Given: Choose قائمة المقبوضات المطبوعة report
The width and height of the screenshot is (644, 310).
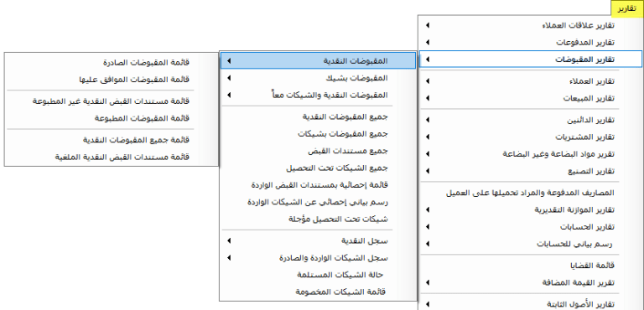Looking at the screenshot, I should click(x=112, y=118).
